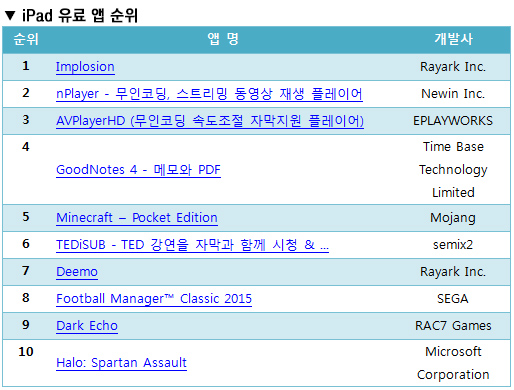The width and height of the screenshot is (514, 390).
Task: Open Minecraft – Pocket Edition link
Action: [137, 218]
